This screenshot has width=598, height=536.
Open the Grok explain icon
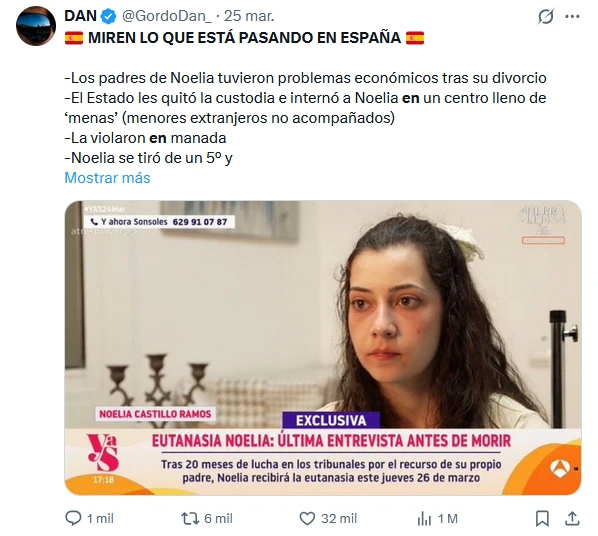pyautogui.click(x=546, y=16)
